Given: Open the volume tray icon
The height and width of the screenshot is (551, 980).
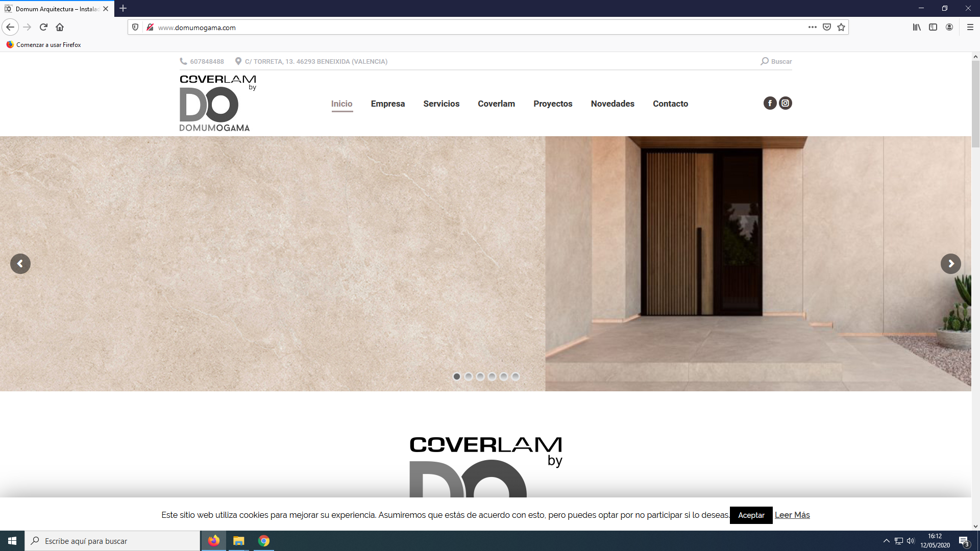Looking at the screenshot, I should pos(911,541).
